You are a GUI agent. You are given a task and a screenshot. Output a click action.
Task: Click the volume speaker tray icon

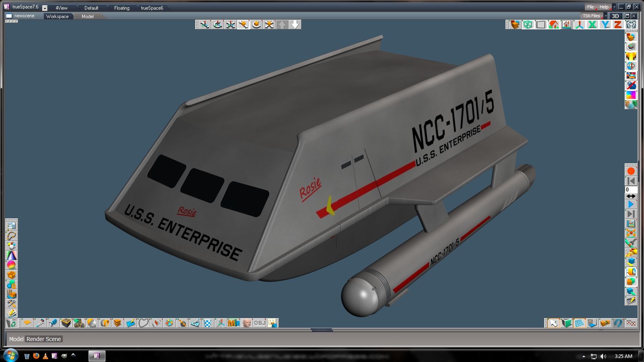[603, 356]
